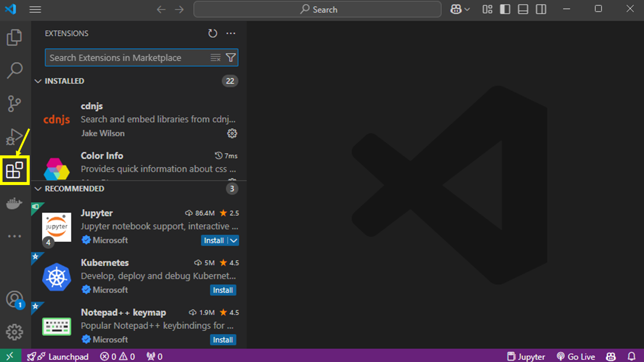This screenshot has width=644, height=362.
Task: Click the Color Info hexagon logo
Action: click(56, 169)
